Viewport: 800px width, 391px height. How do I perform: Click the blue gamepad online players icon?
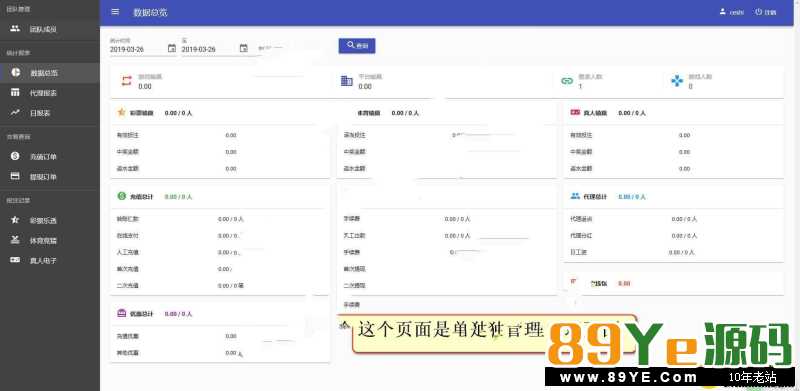click(x=677, y=81)
